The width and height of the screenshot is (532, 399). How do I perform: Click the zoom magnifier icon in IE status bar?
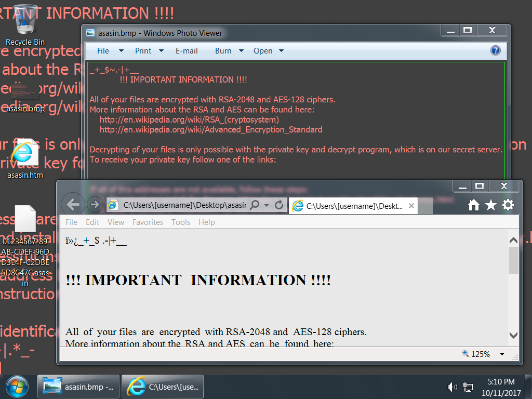465,353
